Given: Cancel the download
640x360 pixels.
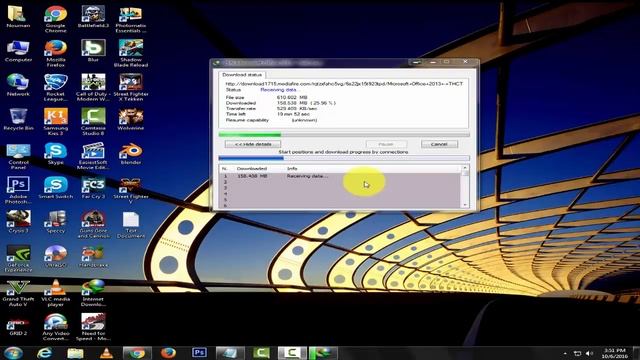Looking at the screenshot, I should (x=439, y=144).
